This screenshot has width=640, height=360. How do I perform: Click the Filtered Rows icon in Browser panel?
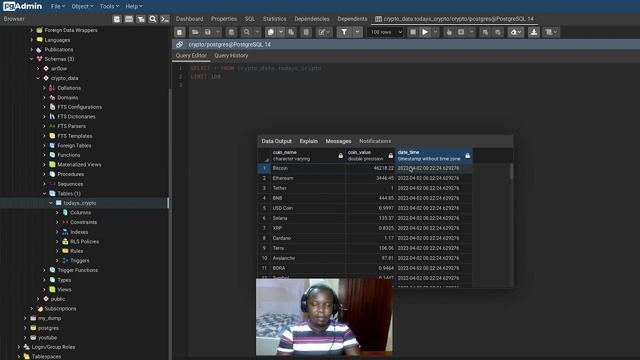pyautogui.click(x=141, y=19)
